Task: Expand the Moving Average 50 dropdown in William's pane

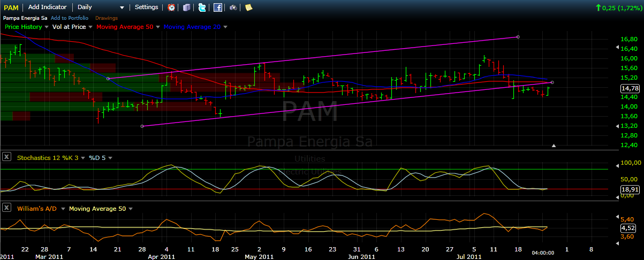Action: [x=131, y=209]
